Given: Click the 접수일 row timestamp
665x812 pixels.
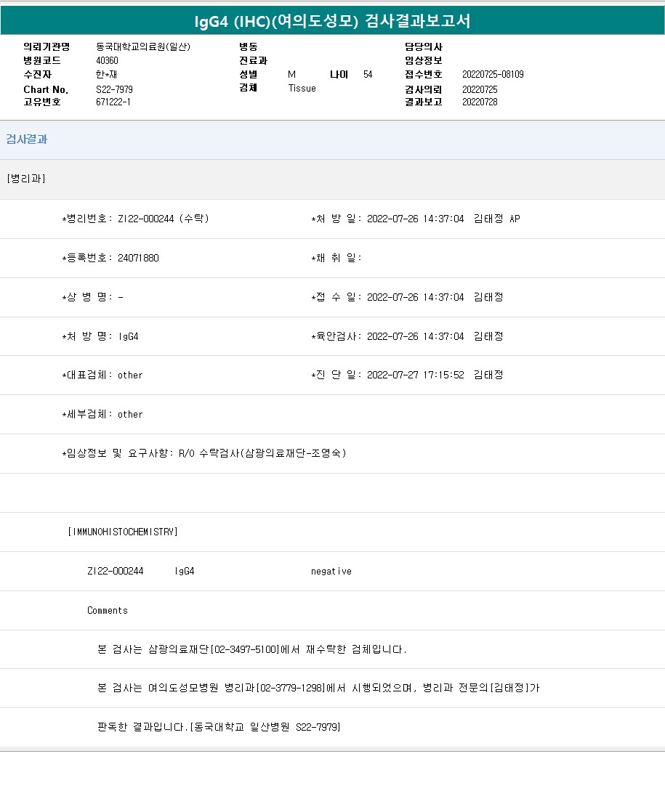Looking at the screenshot, I should point(416,297).
